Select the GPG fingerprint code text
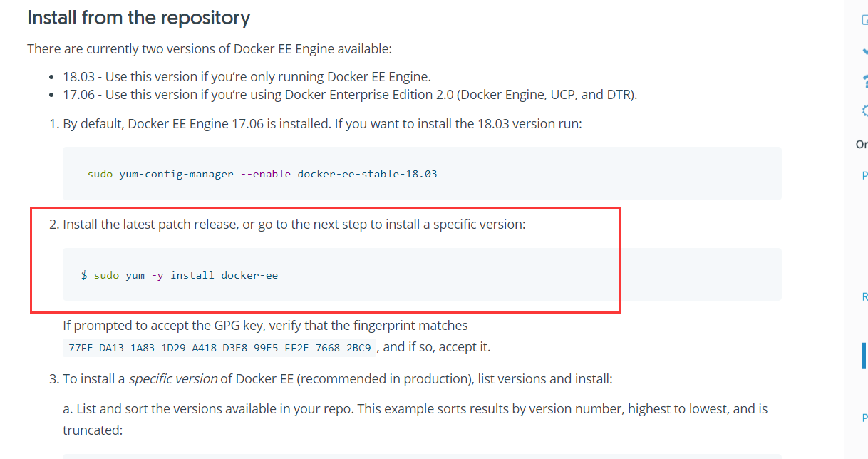This screenshot has width=868, height=459. (219, 348)
